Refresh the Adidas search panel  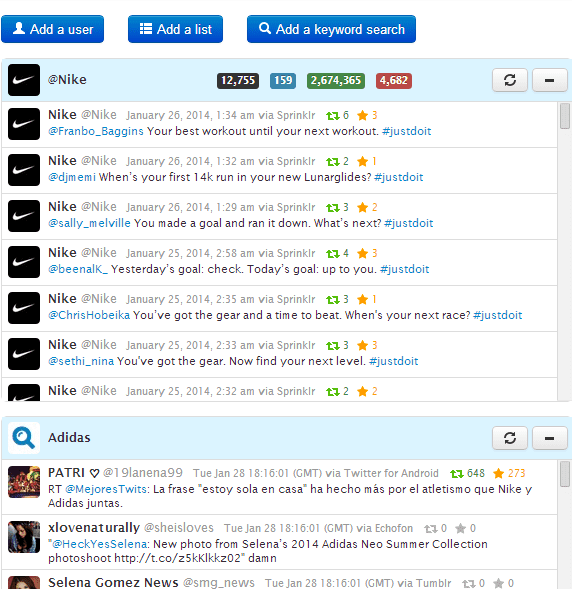[x=510, y=438]
